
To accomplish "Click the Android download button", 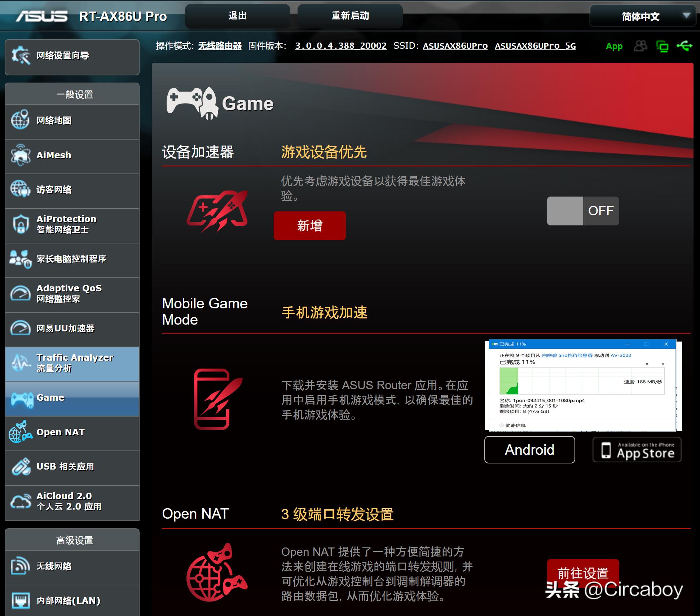I will click(x=529, y=450).
